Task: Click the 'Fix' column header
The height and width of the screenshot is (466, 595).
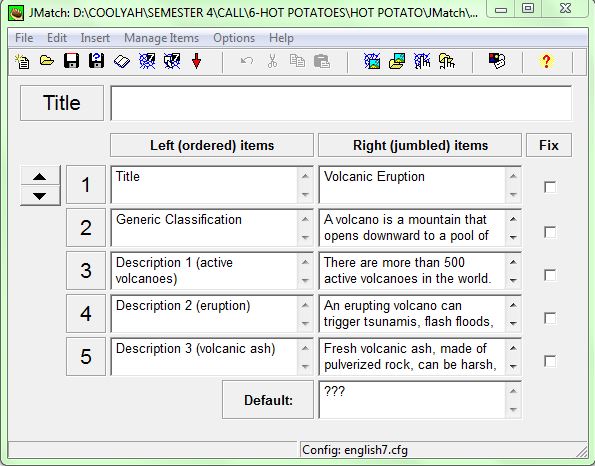Action: (x=549, y=145)
